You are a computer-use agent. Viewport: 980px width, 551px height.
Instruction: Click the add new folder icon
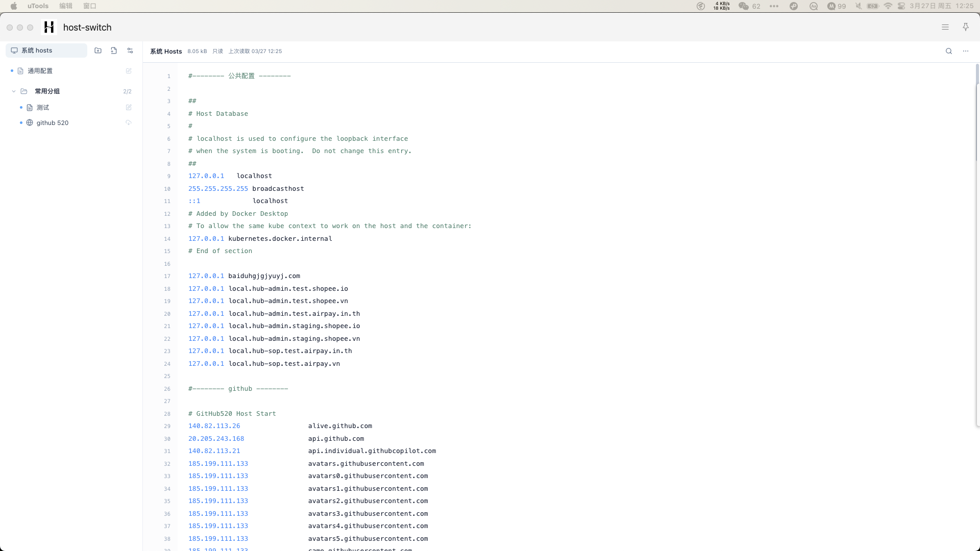coord(98,51)
